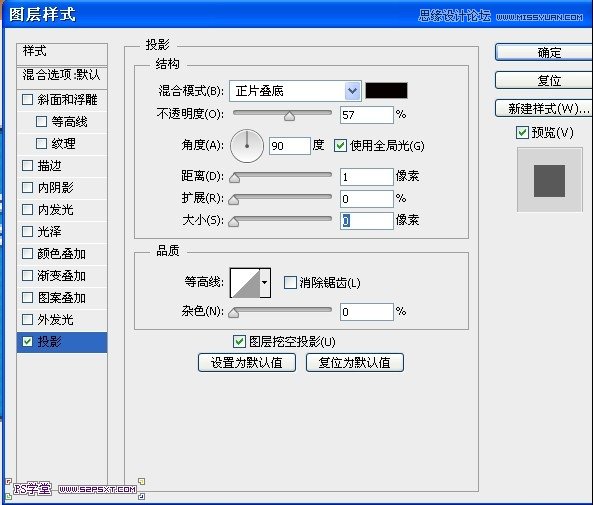Select the 渐变叠加 row label
Screen dimensions: 593x505
pyautogui.click(x=62, y=275)
